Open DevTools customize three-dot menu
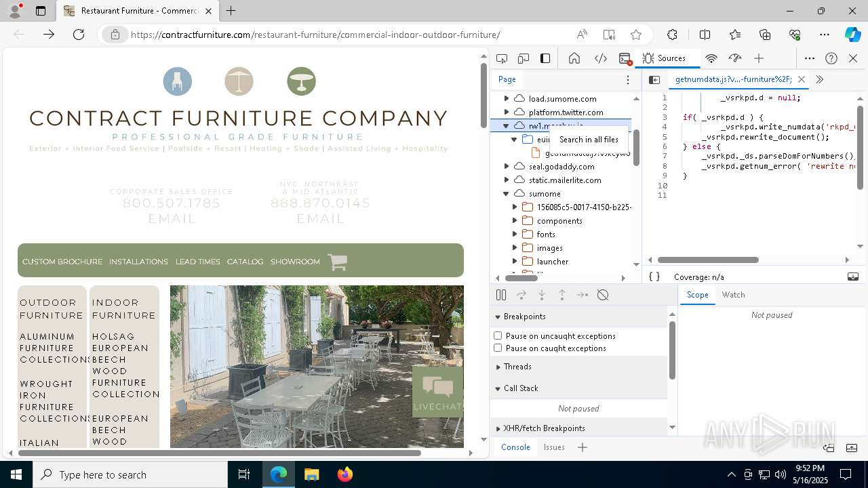The image size is (868, 488). 810,58
